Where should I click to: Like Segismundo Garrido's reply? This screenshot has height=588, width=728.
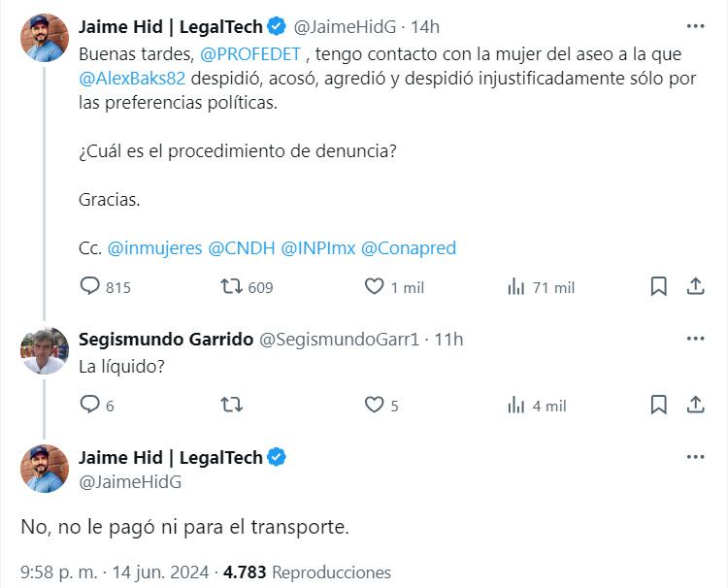point(374,406)
